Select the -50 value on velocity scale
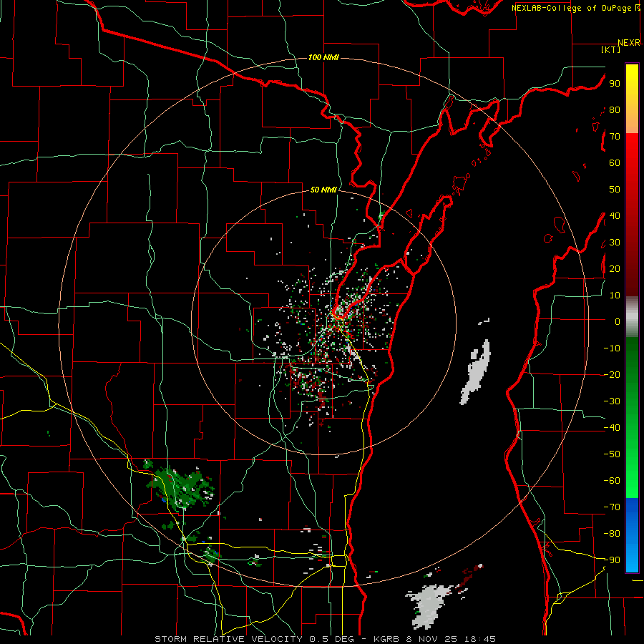The height and width of the screenshot is (644, 644). [612, 454]
